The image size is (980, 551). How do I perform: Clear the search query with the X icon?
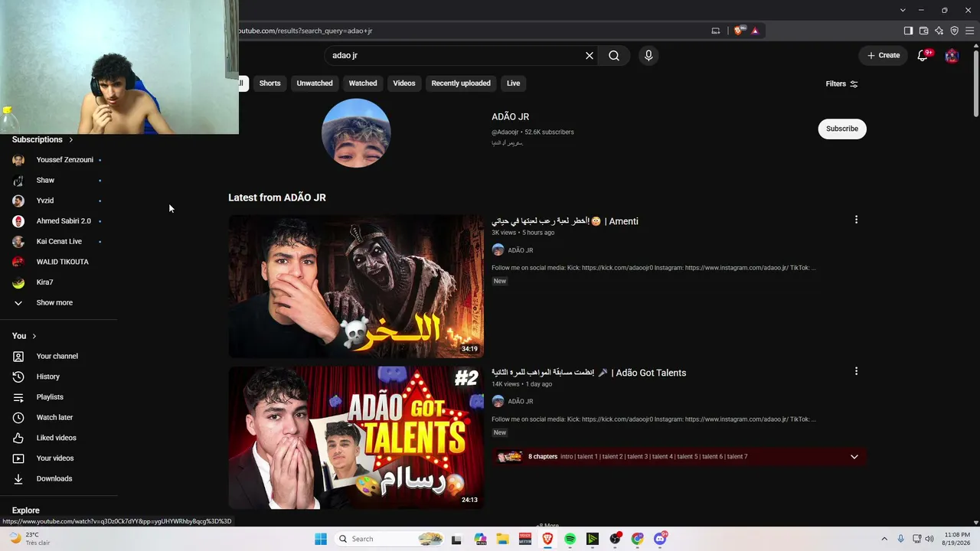590,55
